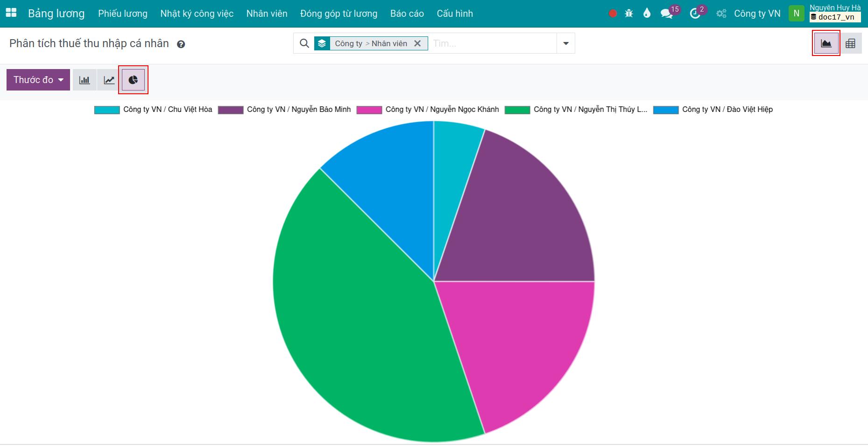
Task: Hide Đào Việt Hiệp legend series
Action: coord(713,110)
